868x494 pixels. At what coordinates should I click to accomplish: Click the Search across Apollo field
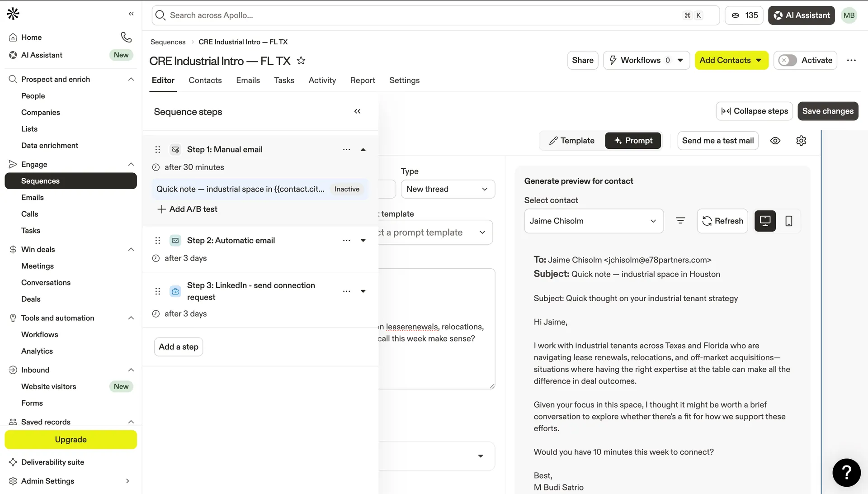click(420, 15)
